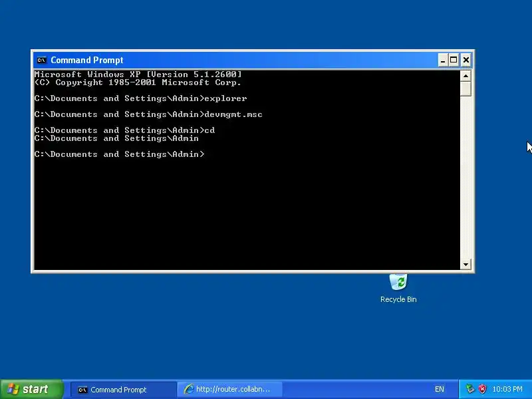This screenshot has height=399, width=532.
Task: Switch to Command Prompt taskbar button
Action: [x=124, y=390]
